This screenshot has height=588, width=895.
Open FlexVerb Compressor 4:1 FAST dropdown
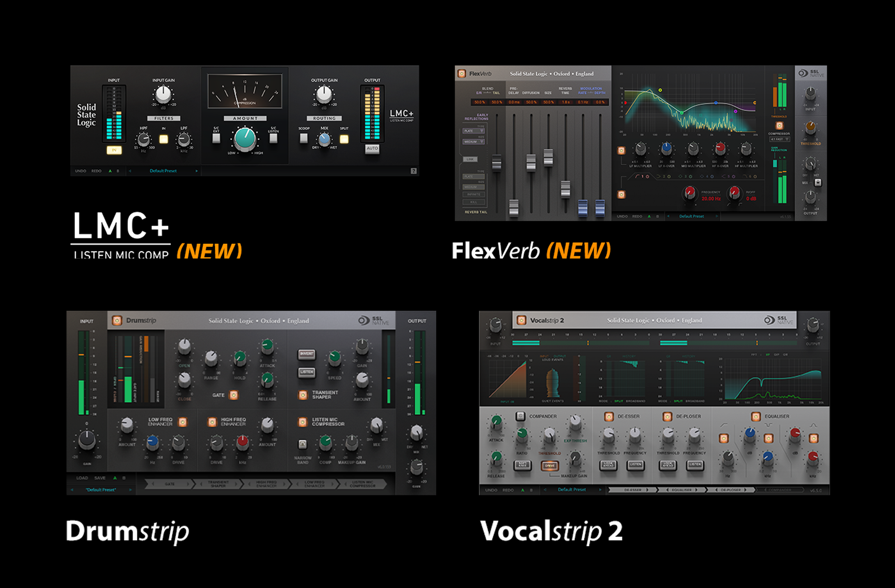(x=779, y=139)
